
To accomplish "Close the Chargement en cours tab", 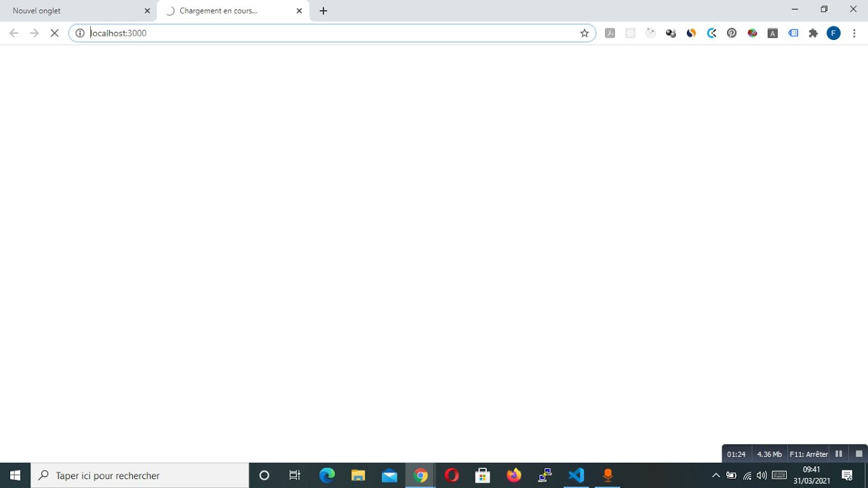I will (x=299, y=11).
